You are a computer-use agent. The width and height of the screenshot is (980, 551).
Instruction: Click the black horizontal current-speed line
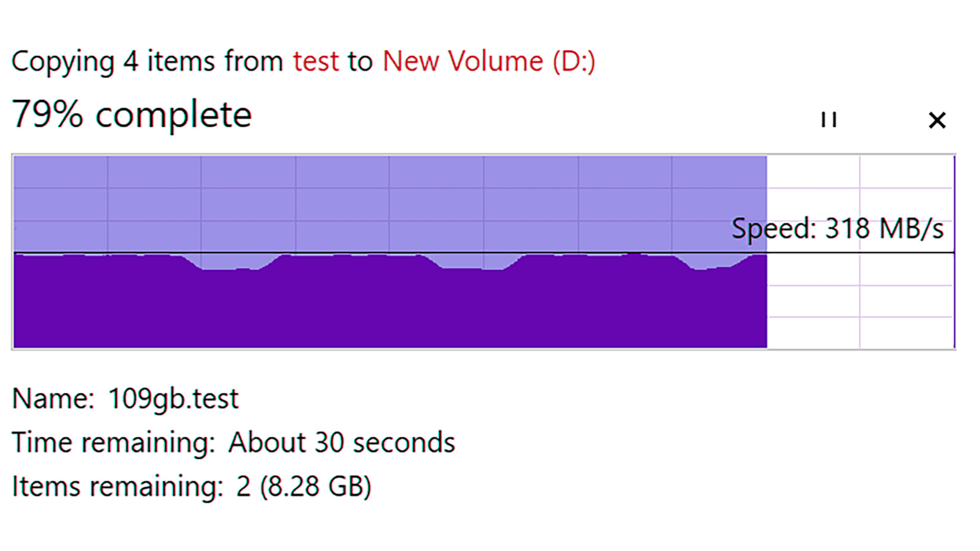(x=484, y=253)
